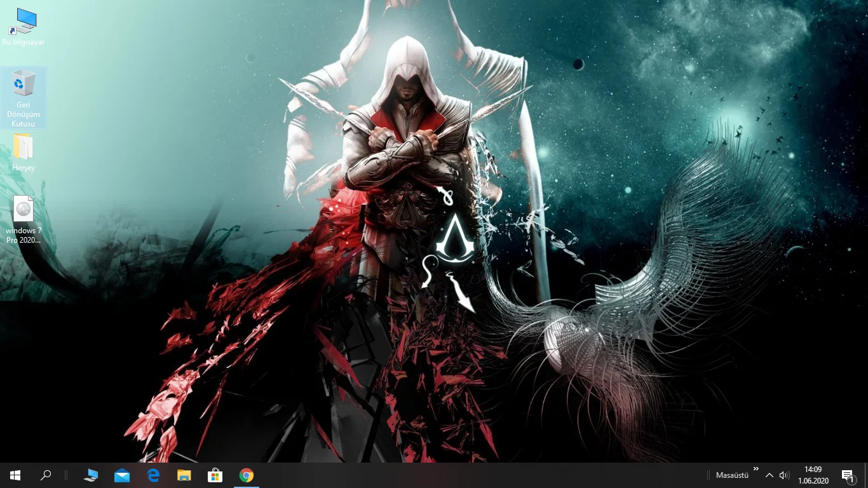Open the Windows Start menu
The image size is (868, 488).
coord(15,475)
